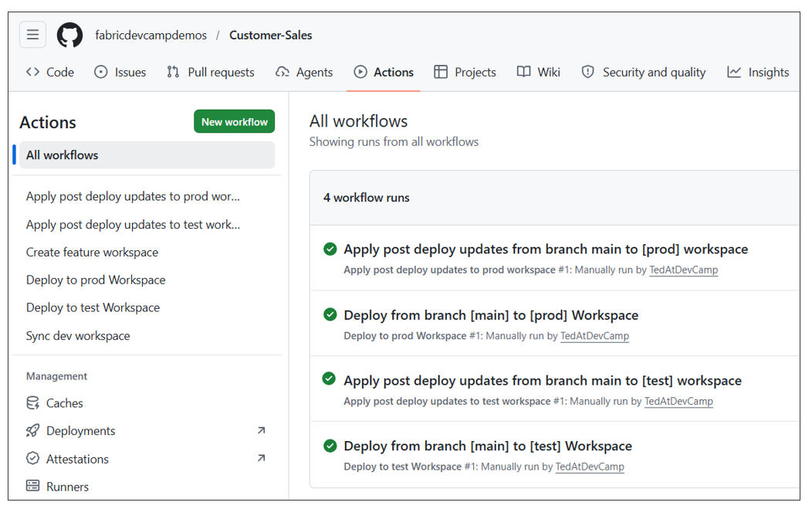The height and width of the screenshot is (509, 812).
Task: Open the Projects tab
Action: tap(465, 72)
